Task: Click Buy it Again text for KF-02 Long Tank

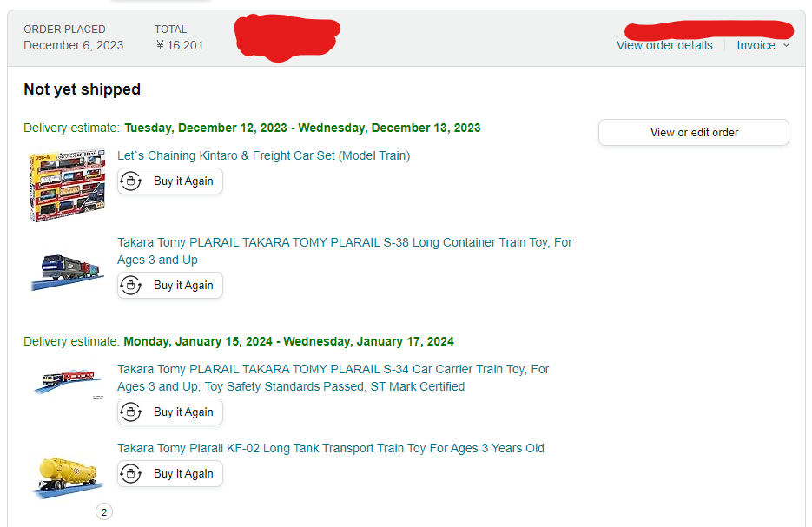Action: coord(183,474)
